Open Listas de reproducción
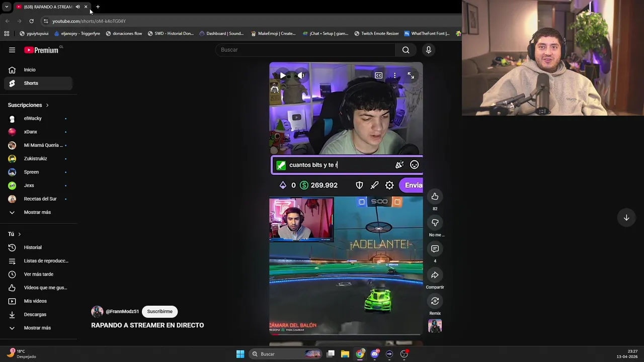 click(38, 261)
